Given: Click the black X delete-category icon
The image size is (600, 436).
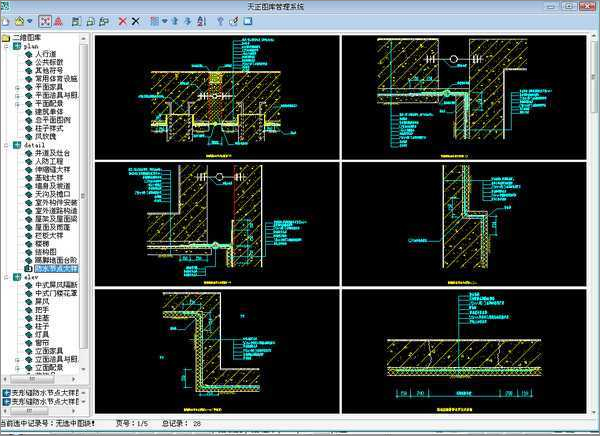Looking at the screenshot, I should pyautogui.click(x=135, y=21).
